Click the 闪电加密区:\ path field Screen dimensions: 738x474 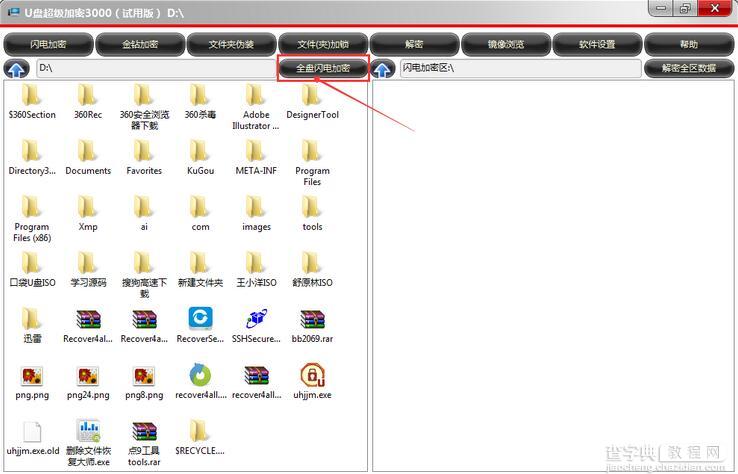pyautogui.click(x=521, y=68)
